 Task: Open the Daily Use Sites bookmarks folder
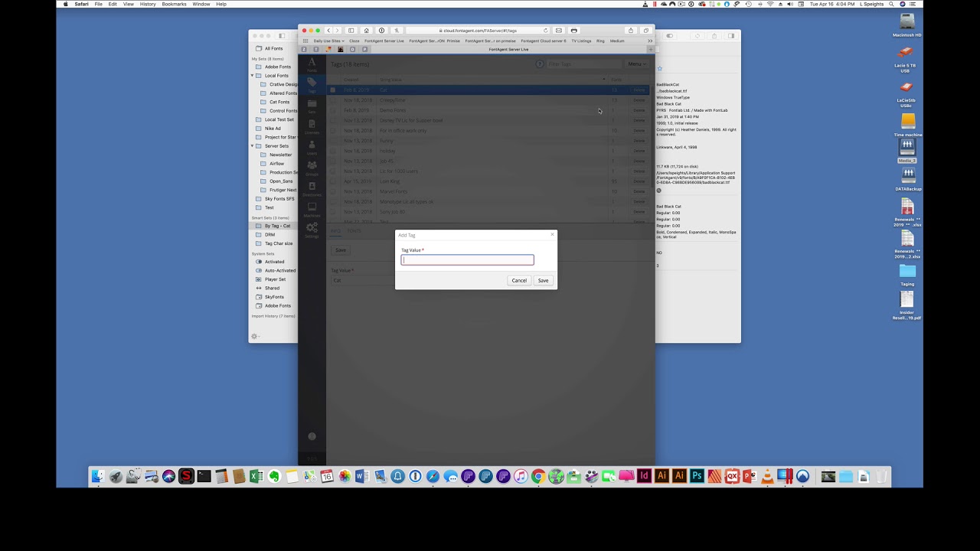point(328,41)
